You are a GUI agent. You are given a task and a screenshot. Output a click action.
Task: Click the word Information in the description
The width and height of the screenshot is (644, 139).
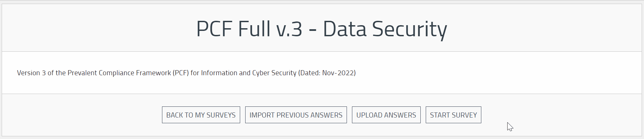(x=219, y=73)
